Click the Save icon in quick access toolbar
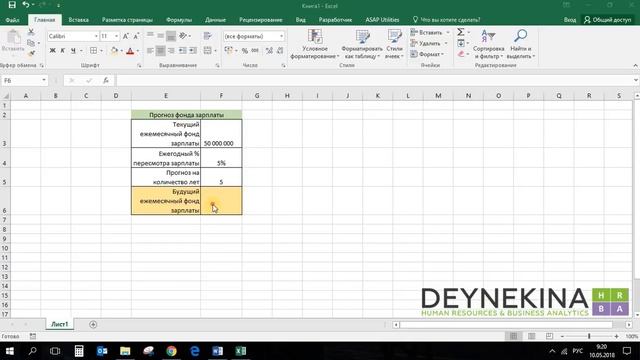640x360 pixels. pyautogui.click(x=12, y=5)
